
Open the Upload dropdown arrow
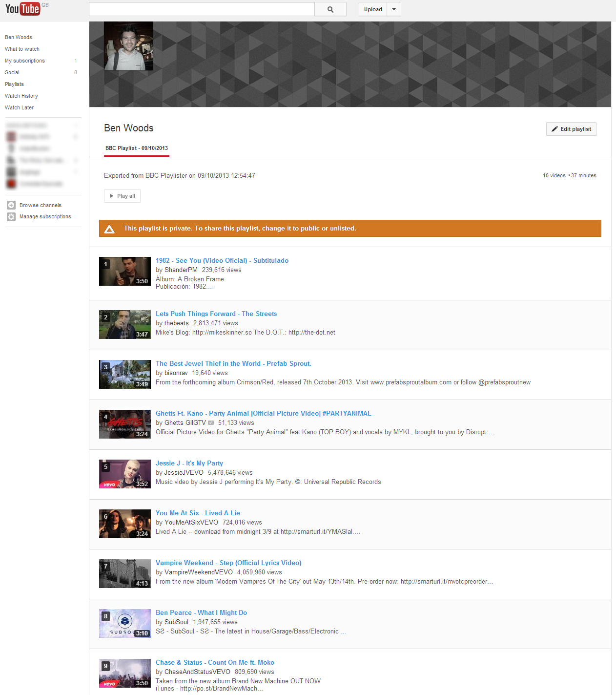coord(394,9)
